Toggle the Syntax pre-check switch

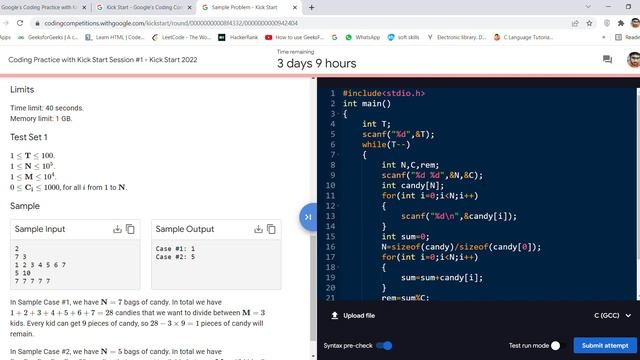(x=384, y=346)
